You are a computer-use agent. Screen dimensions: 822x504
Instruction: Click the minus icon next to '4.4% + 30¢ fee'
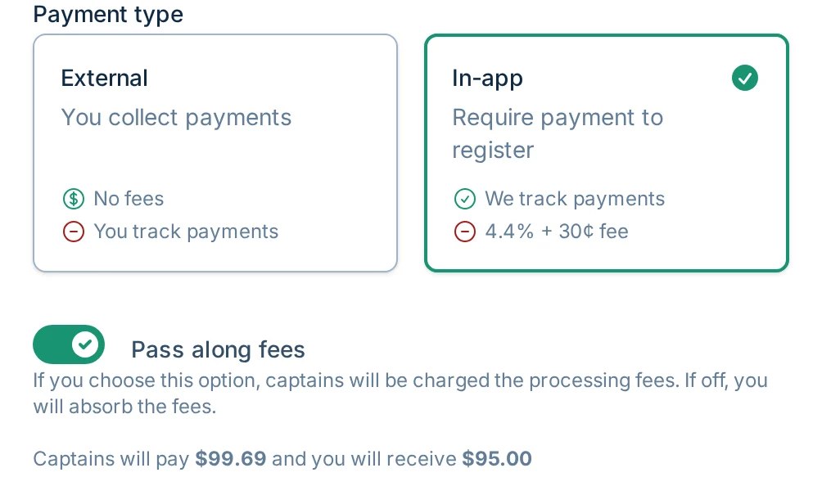pyautogui.click(x=465, y=232)
